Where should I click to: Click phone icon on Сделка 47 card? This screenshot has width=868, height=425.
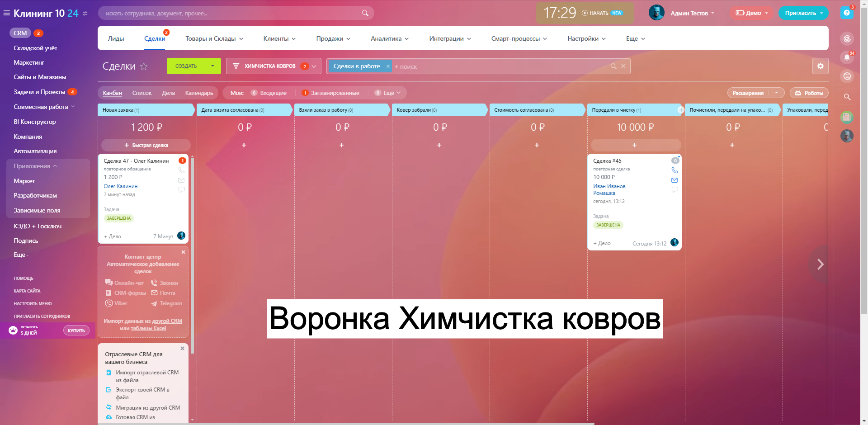181,170
